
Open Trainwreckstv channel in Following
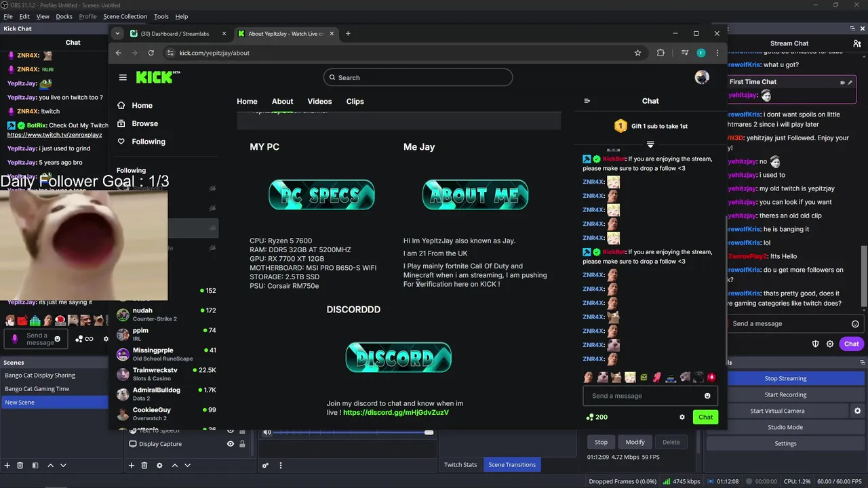pos(166,374)
